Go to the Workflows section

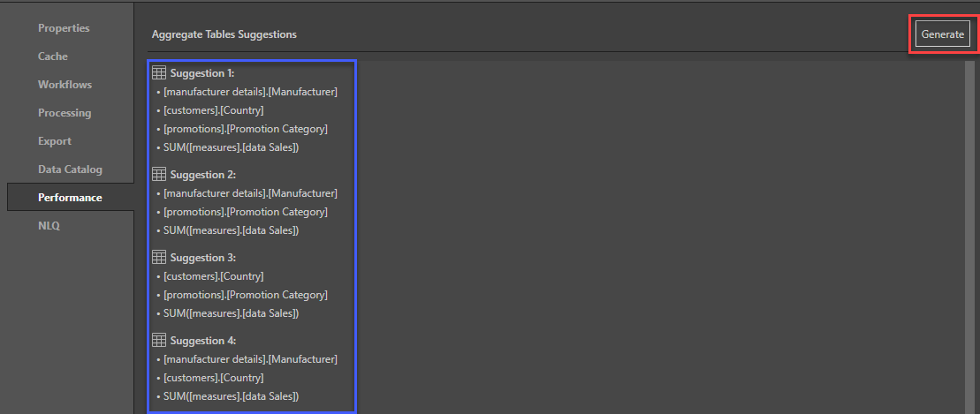tap(65, 85)
